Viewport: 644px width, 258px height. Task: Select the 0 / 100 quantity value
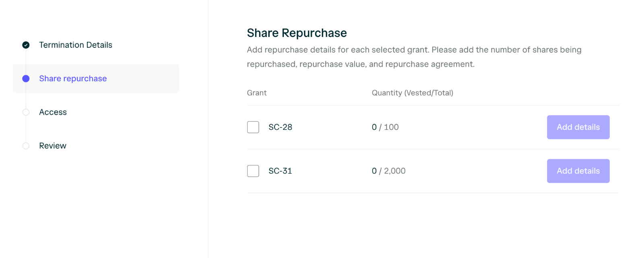pyautogui.click(x=385, y=127)
